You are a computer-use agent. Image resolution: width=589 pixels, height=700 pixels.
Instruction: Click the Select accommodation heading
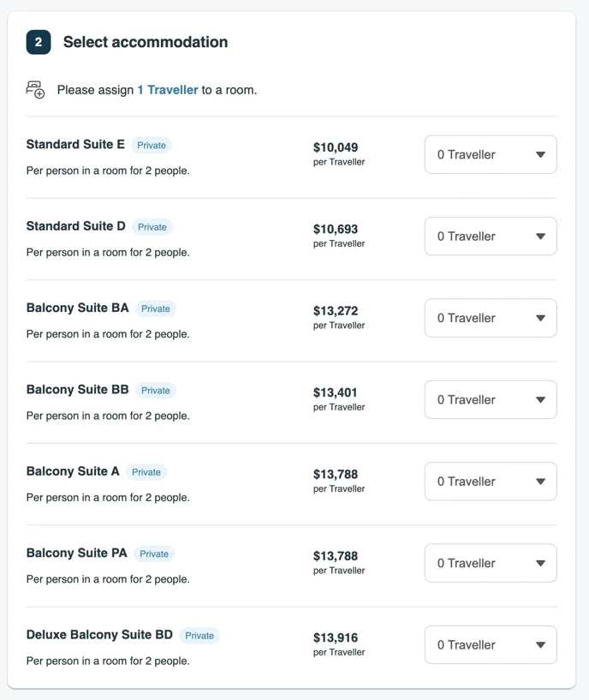(x=146, y=42)
